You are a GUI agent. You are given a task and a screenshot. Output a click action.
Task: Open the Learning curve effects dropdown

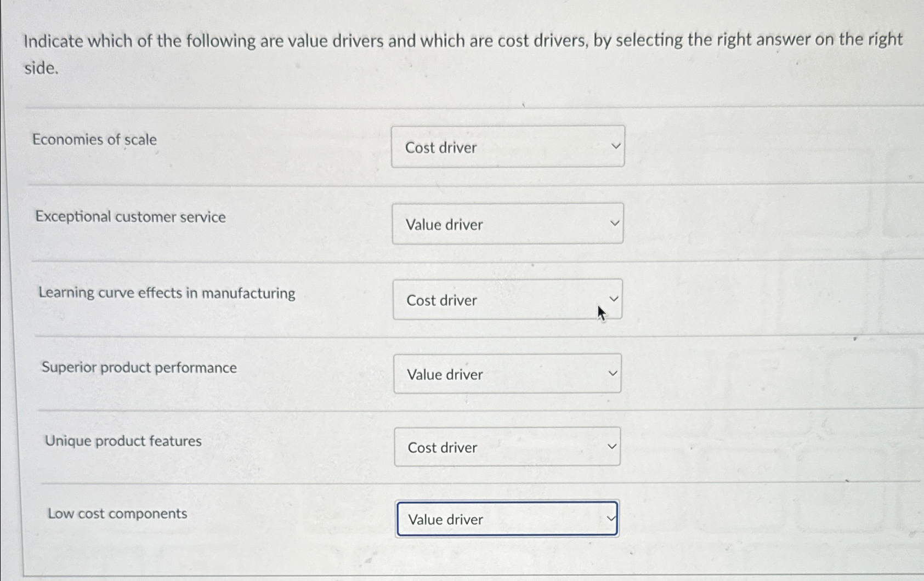coord(507,299)
